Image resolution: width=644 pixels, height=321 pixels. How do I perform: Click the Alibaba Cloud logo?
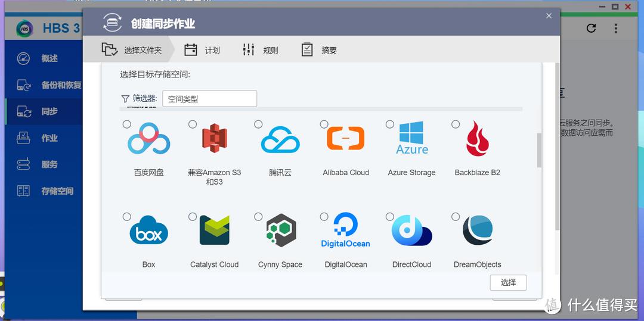[346, 138]
